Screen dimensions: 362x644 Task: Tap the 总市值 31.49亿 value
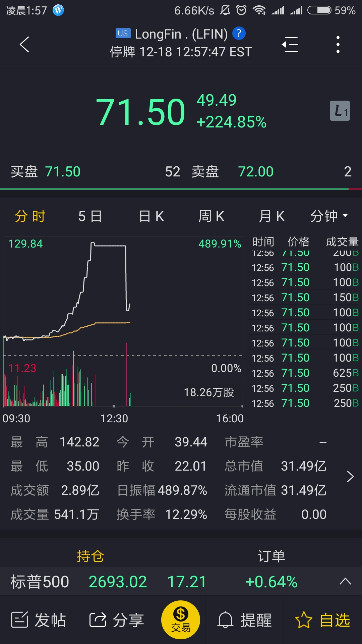click(x=304, y=466)
